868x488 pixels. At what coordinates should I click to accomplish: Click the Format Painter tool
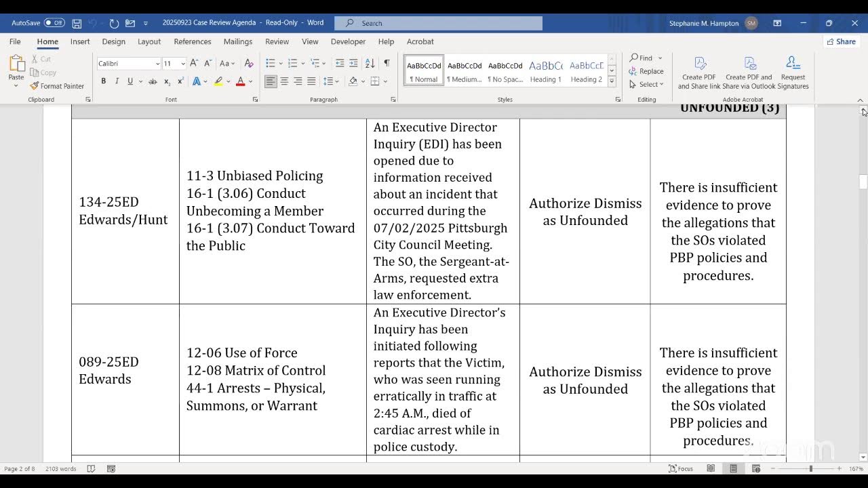click(x=57, y=86)
